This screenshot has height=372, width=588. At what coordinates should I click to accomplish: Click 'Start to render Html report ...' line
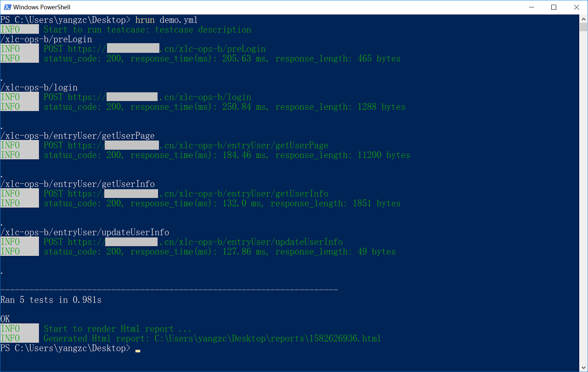click(118, 329)
